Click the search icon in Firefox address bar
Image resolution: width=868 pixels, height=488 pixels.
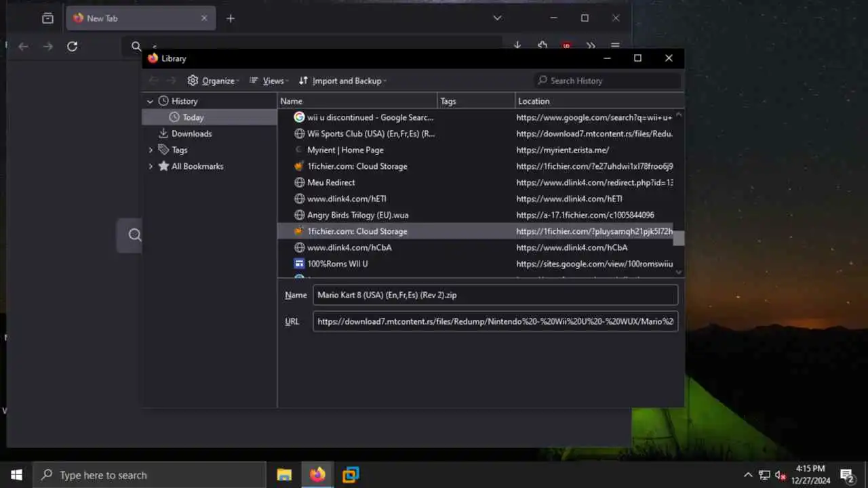(136, 46)
